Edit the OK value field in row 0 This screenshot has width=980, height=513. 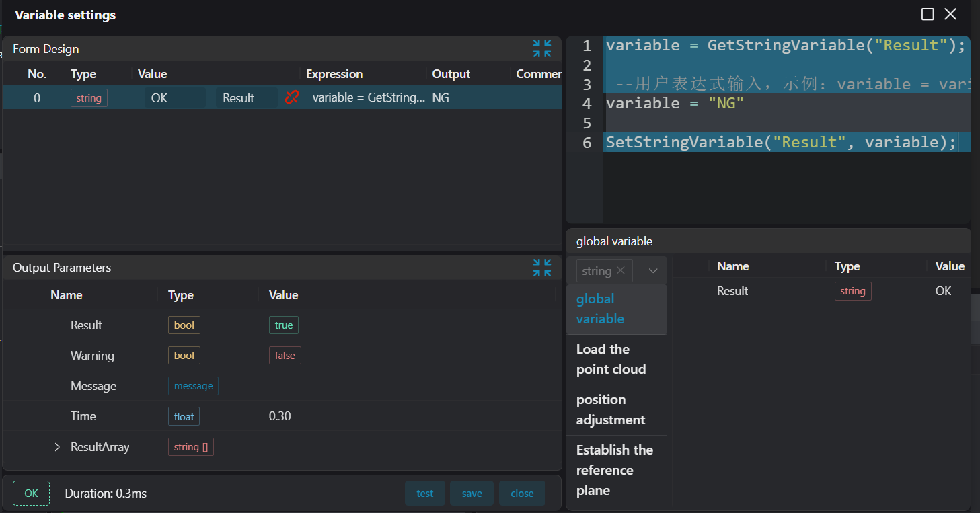(x=175, y=97)
